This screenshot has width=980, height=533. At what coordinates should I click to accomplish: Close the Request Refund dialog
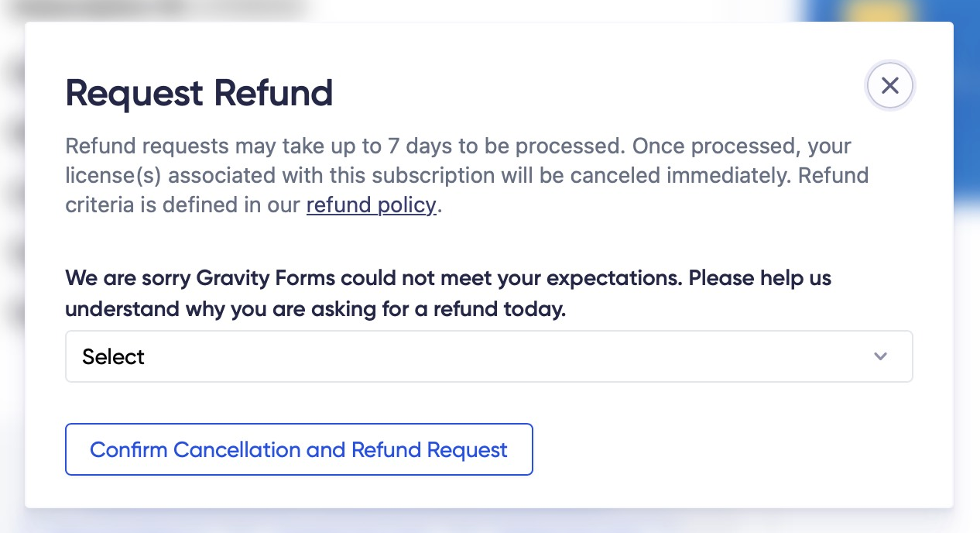point(889,85)
